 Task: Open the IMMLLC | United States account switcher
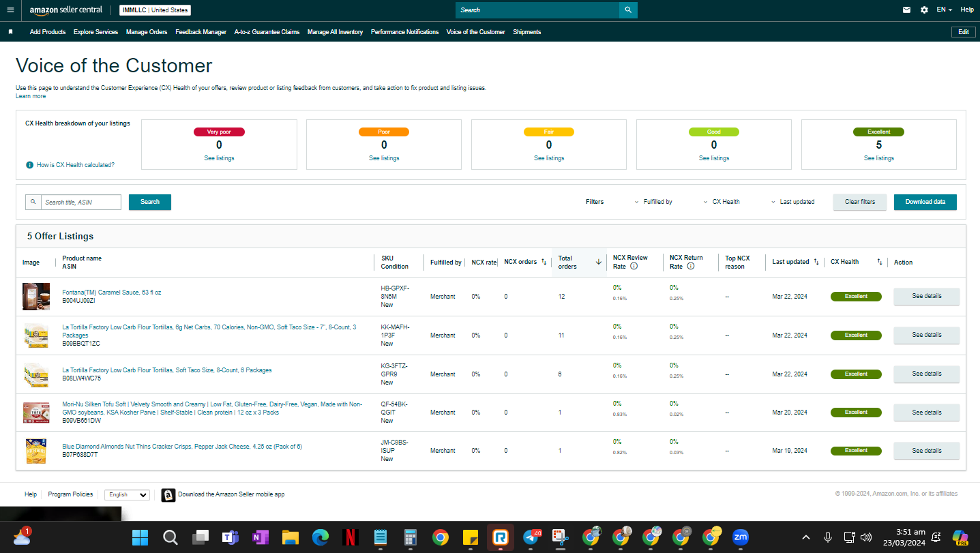(155, 10)
